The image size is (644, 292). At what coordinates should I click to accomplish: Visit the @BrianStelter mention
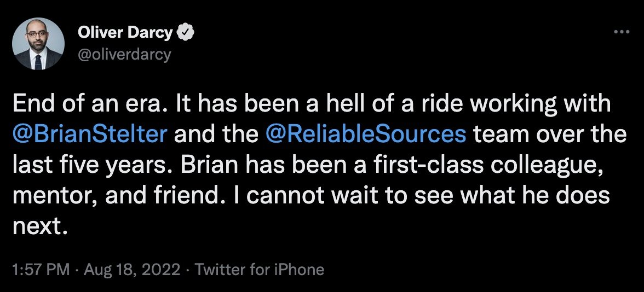point(90,135)
